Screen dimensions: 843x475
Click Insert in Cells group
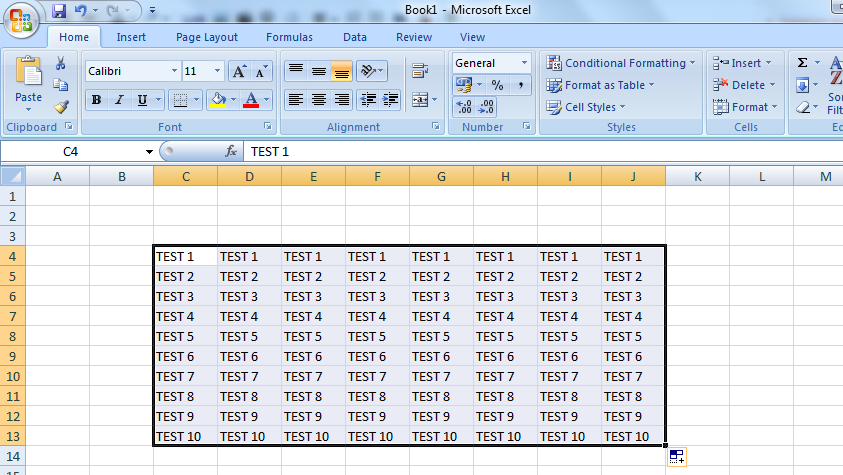(742, 63)
